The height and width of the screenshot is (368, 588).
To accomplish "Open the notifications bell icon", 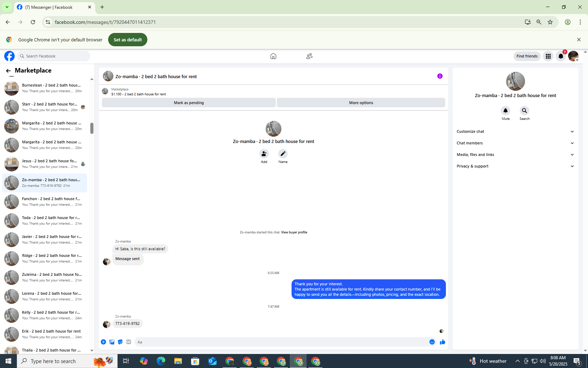I will (561, 56).
